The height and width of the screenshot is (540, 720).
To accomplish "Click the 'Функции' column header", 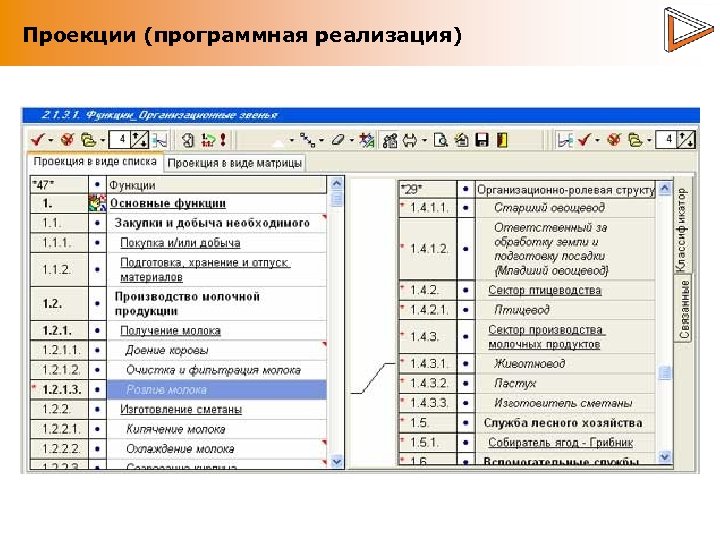I will 217,185.
